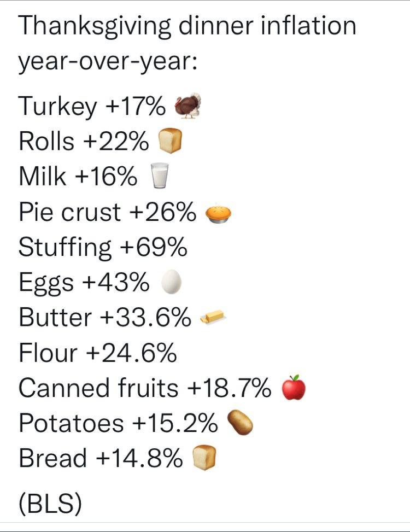Click the potato emoji
The height and width of the screenshot is (532, 410).
tap(240, 423)
